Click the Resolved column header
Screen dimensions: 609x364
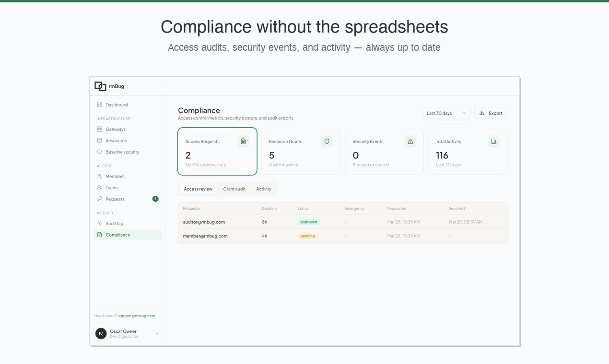[457, 209]
